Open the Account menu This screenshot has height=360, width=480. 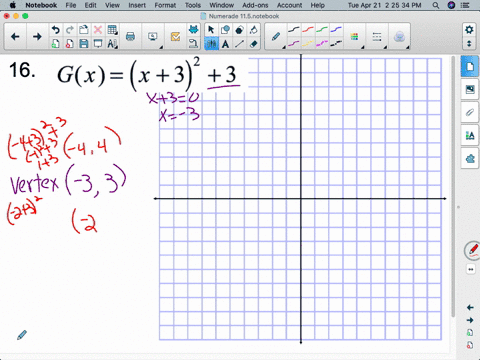(289, 5)
